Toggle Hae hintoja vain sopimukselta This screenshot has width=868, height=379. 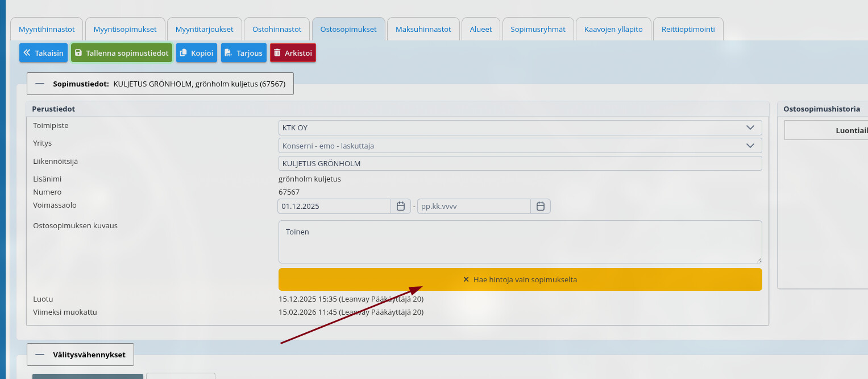tap(520, 279)
